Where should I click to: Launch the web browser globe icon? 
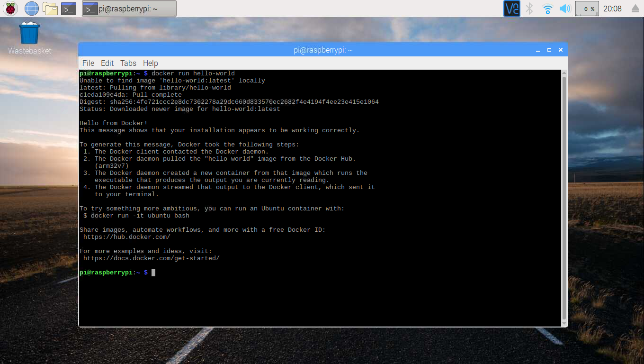[32, 9]
